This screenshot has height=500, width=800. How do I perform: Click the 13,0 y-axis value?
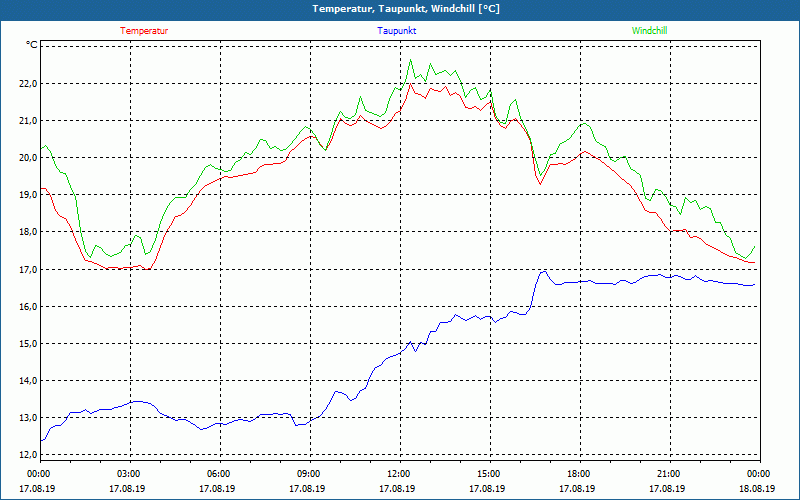pos(28,418)
